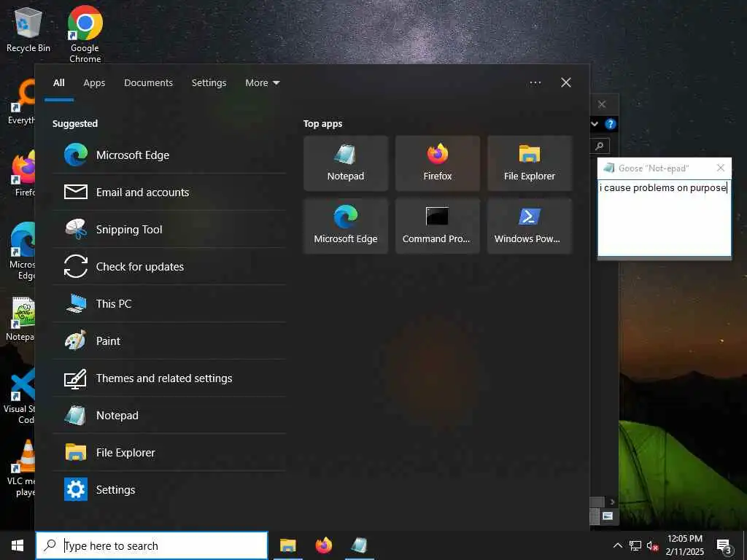Open This PC from suggestions
Viewport: 747px width, 560px height.
click(x=169, y=303)
